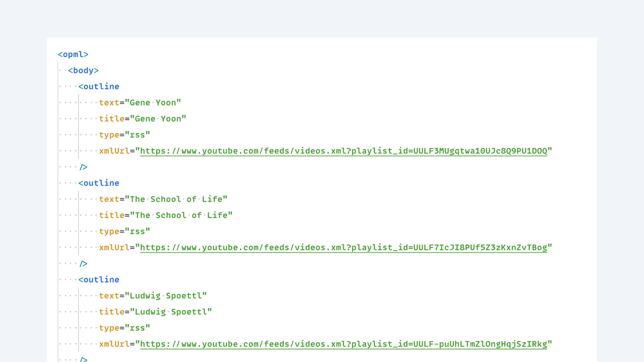
Task: Open the Gene Yoon YouTube feed URL
Action: coord(344,151)
